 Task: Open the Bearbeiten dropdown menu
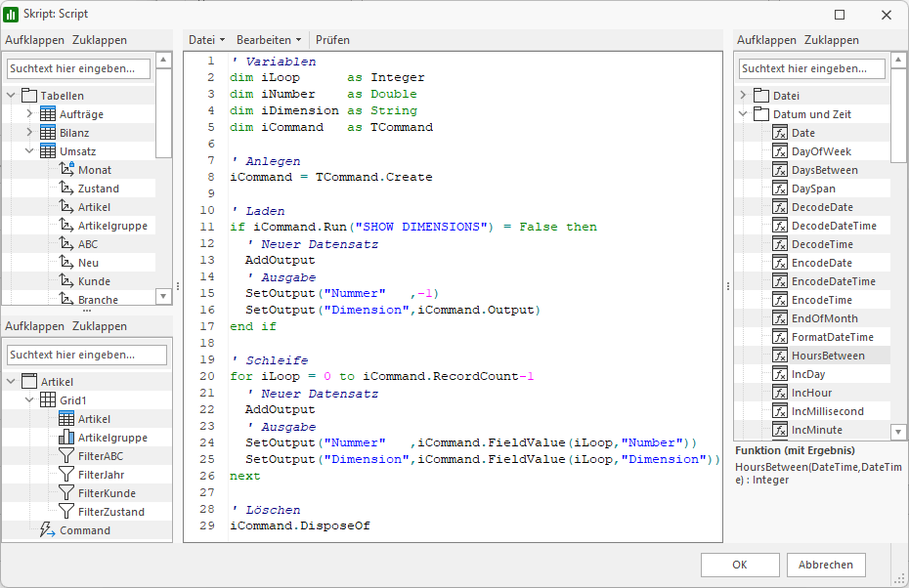(268, 40)
